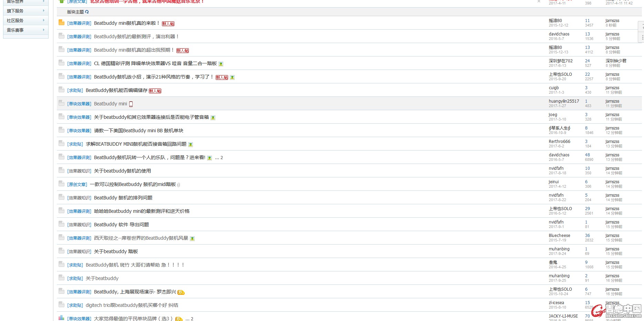
Task: Click 新人帖 badge on BeatBuddy鼓机能否编辑储存 thread
Action: (x=155, y=91)
